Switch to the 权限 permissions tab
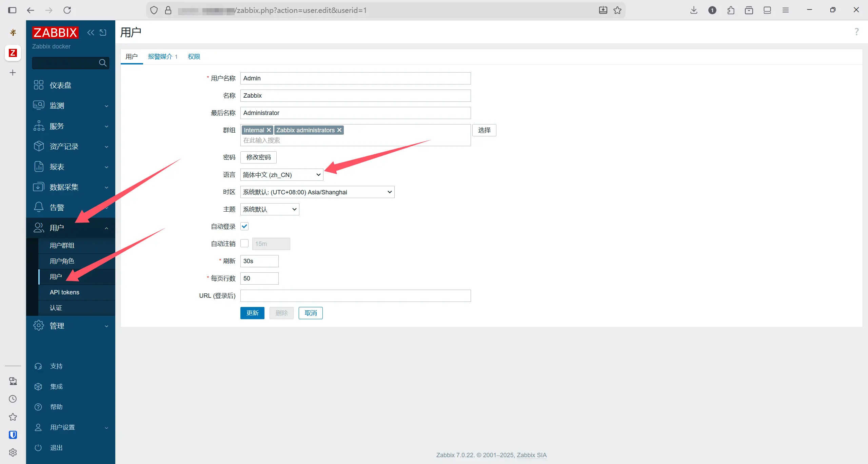This screenshot has height=464, width=868. click(x=194, y=57)
